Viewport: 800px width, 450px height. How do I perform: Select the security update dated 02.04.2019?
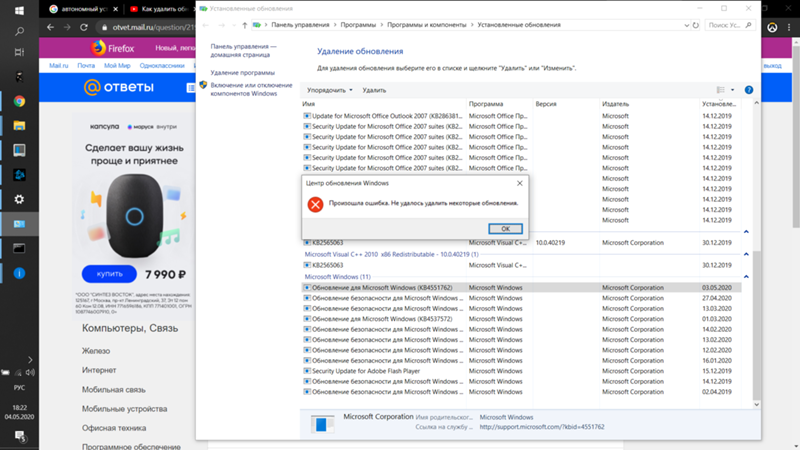click(521, 392)
